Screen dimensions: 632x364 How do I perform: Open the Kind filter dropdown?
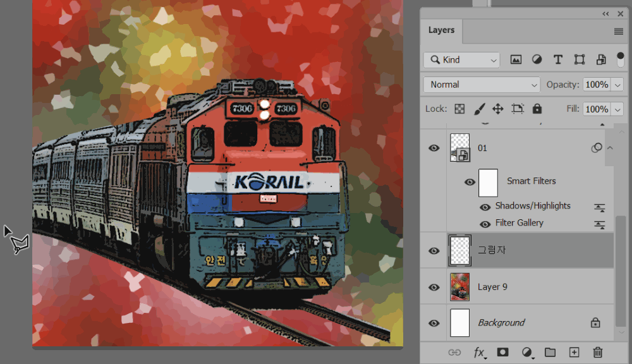coord(462,59)
